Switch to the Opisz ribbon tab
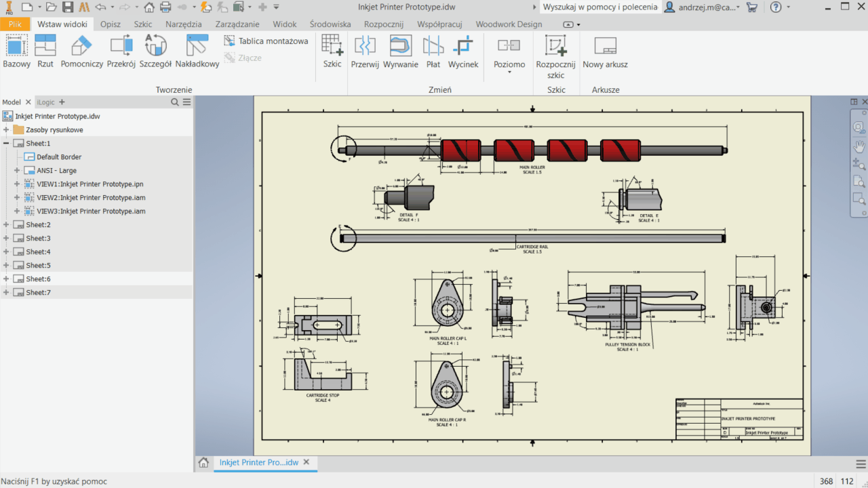The height and width of the screenshot is (488, 868). 111,24
